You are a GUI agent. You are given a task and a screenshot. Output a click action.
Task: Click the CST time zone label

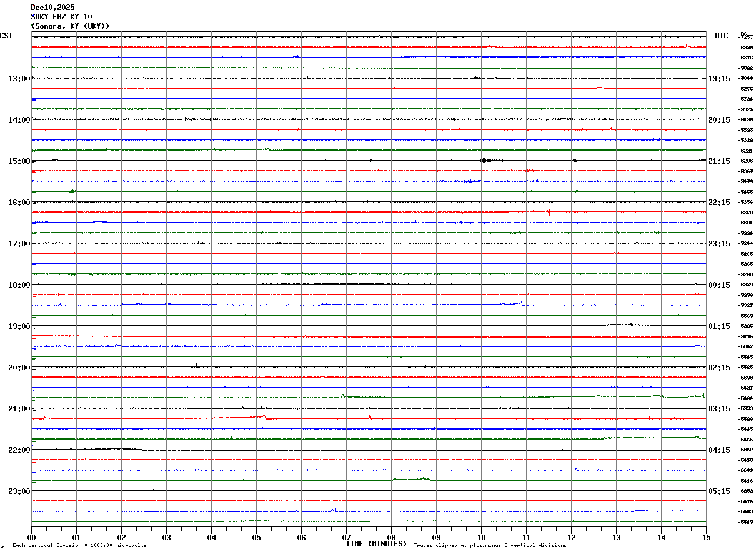pos(6,36)
